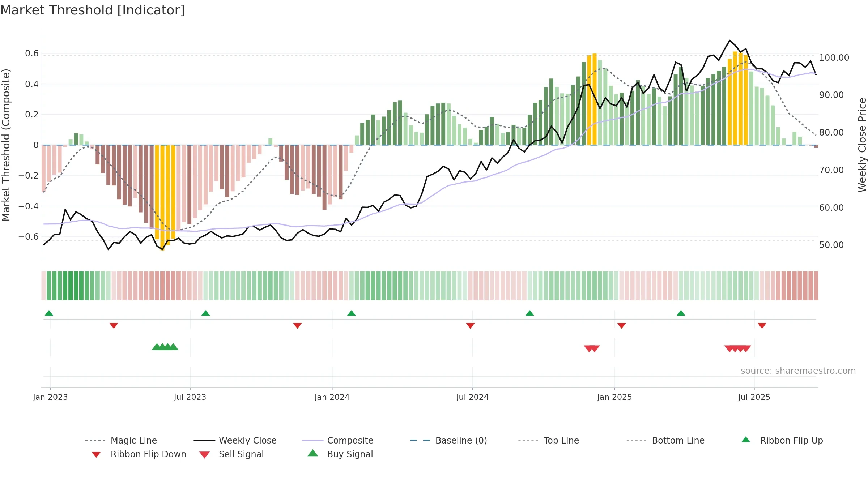Image resolution: width=868 pixels, height=488 pixels.
Task: Click the Ribbon Flip Down marker after Jan 2025
Action: point(621,326)
